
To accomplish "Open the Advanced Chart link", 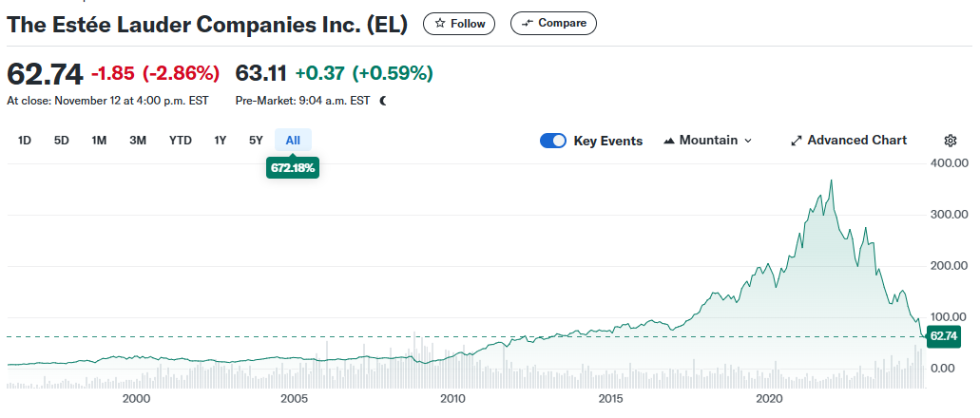I will coord(849,141).
